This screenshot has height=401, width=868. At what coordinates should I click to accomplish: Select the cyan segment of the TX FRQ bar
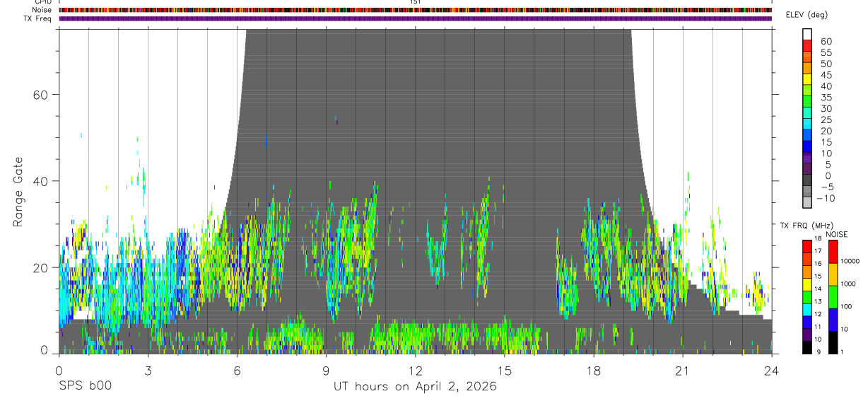[807, 310]
